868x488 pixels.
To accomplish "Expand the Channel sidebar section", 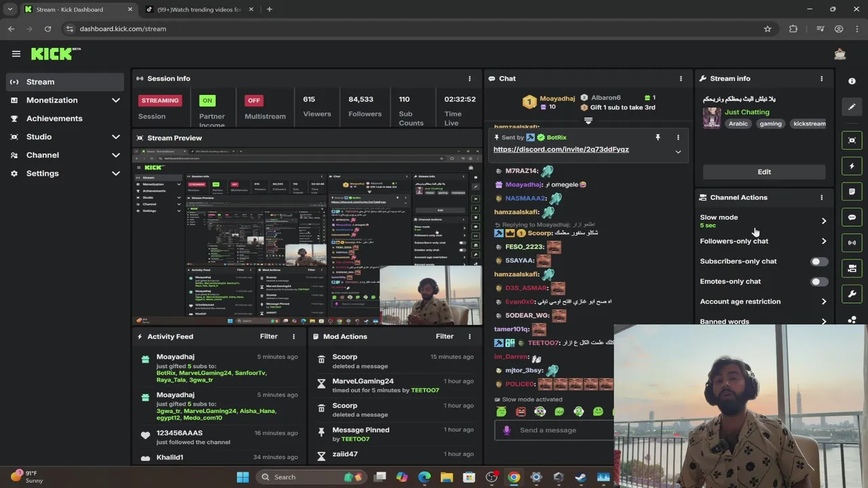I will [115, 155].
